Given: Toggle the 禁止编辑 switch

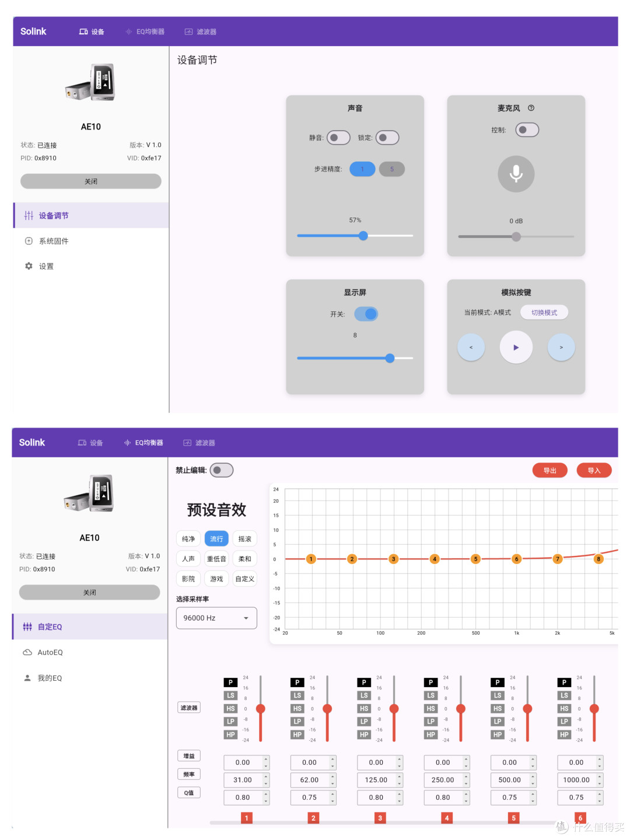Looking at the screenshot, I should coord(222,470).
